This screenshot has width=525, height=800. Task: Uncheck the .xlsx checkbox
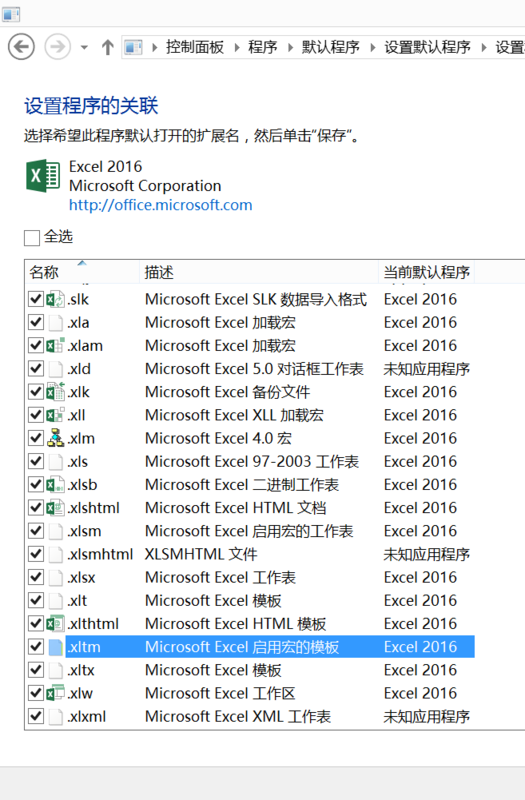36,577
